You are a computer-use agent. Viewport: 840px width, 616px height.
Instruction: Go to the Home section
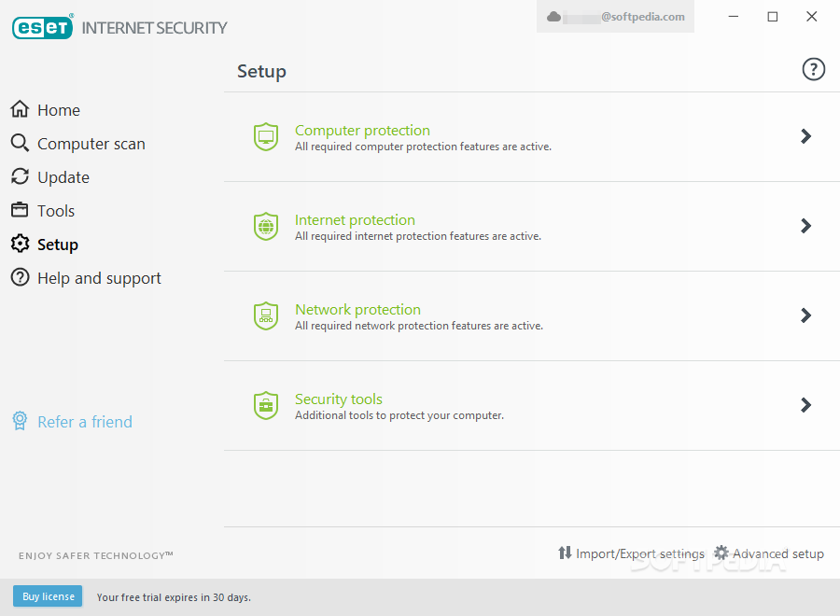(x=59, y=110)
